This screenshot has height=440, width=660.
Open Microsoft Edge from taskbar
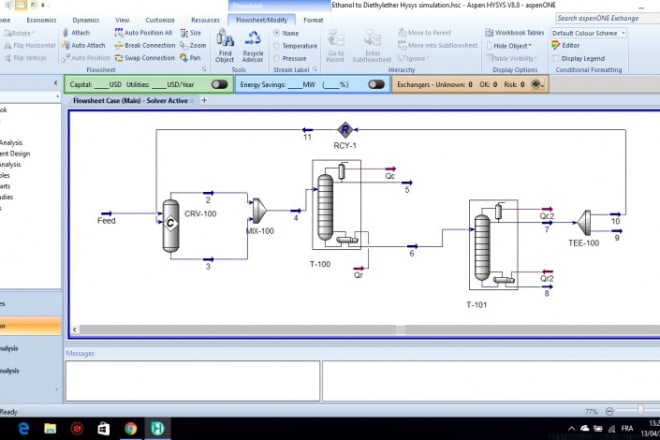(24, 428)
